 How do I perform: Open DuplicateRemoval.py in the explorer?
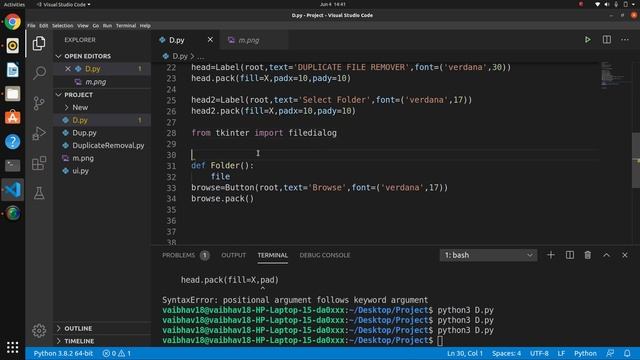[x=102, y=145]
